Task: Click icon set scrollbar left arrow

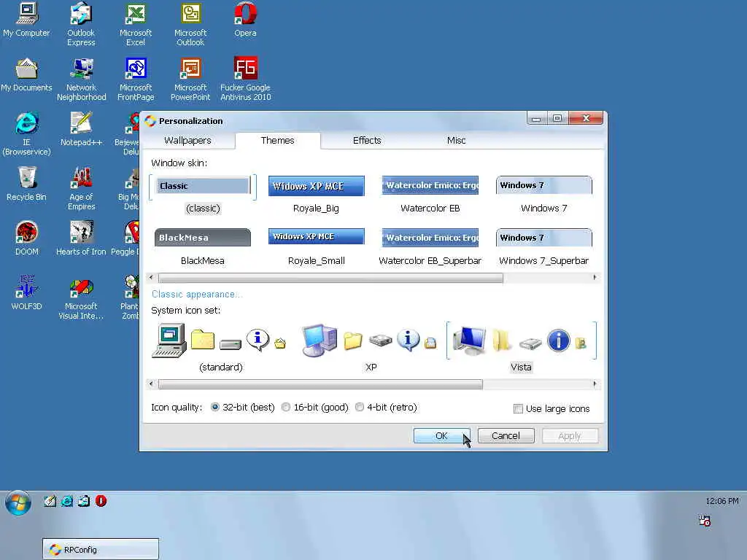Action: coord(151,384)
